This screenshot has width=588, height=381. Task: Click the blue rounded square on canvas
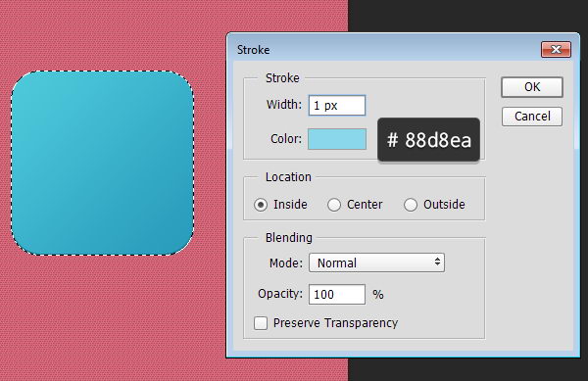coord(102,164)
